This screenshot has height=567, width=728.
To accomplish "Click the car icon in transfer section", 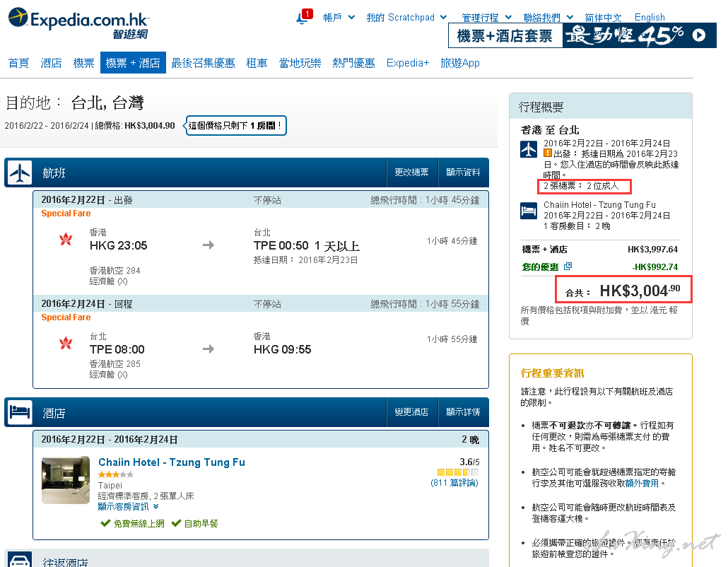I will (20, 559).
